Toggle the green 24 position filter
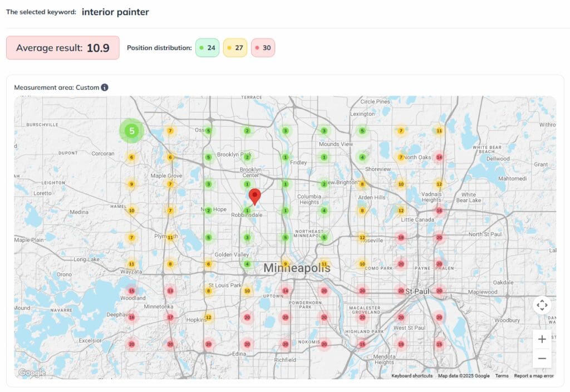 207,48
